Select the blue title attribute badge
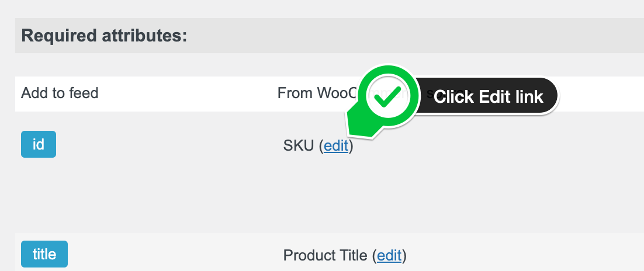Image resolution: width=644 pixels, height=271 pixels. [x=44, y=254]
